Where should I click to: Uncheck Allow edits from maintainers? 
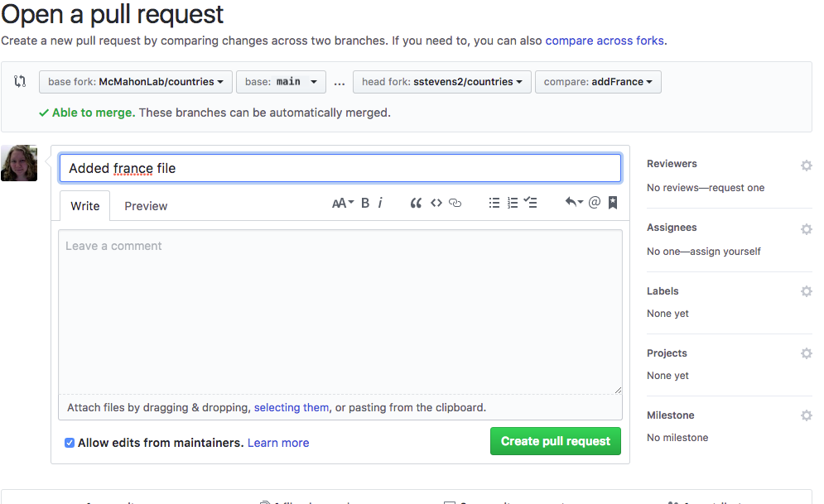(x=70, y=443)
